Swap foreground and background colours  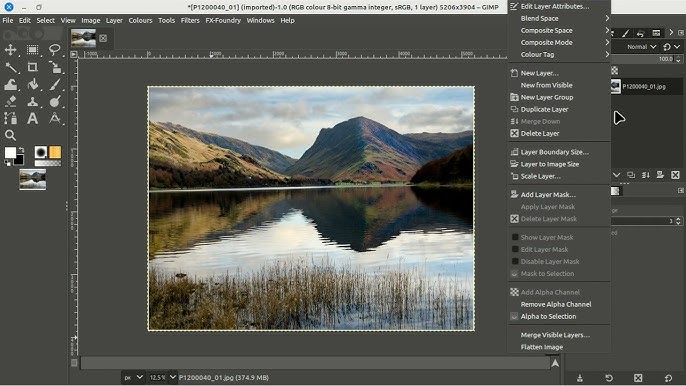point(21,150)
